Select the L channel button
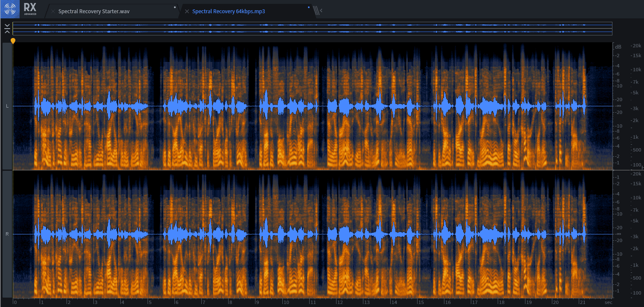 pyautogui.click(x=7, y=106)
